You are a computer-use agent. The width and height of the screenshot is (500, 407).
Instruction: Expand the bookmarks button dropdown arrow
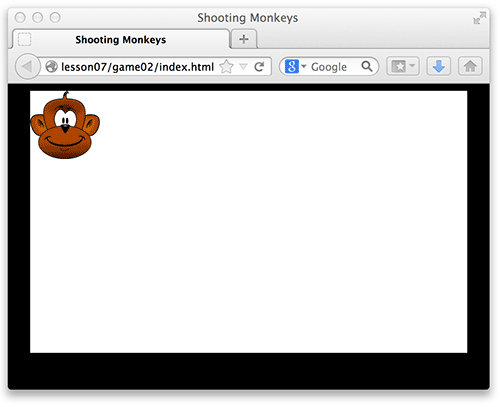pyautogui.click(x=412, y=66)
